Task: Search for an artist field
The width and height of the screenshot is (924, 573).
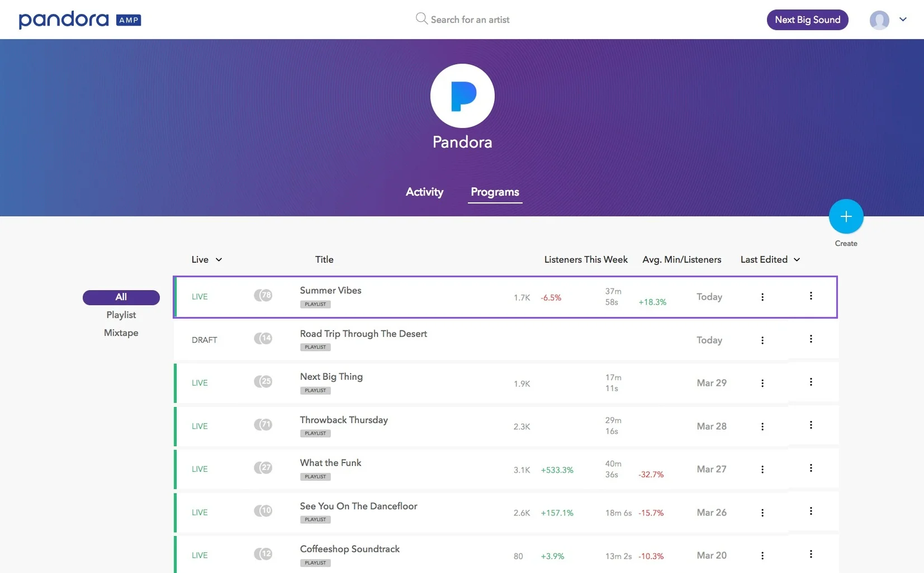Action: click(x=463, y=20)
